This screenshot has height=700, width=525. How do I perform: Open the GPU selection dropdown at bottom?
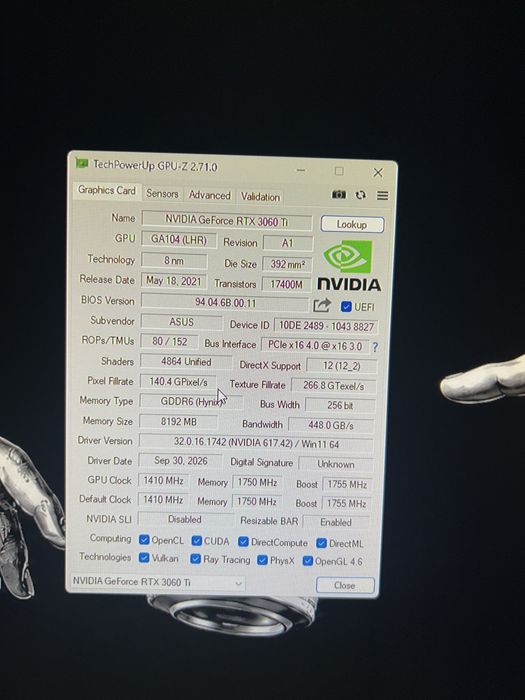point(158,582)
